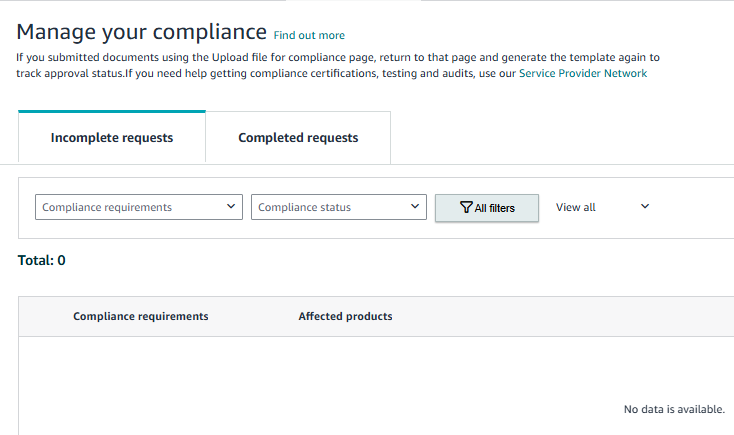The height and width of the screenshot is (435, 734).
Task: Click the No data is available message
Action: pos(674,409)
